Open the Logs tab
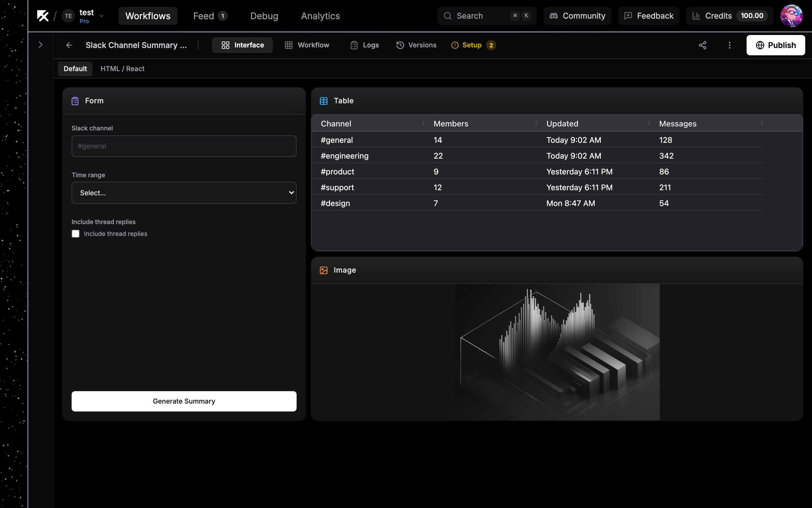This screenshot has width=812, height=508. [364, 45]
